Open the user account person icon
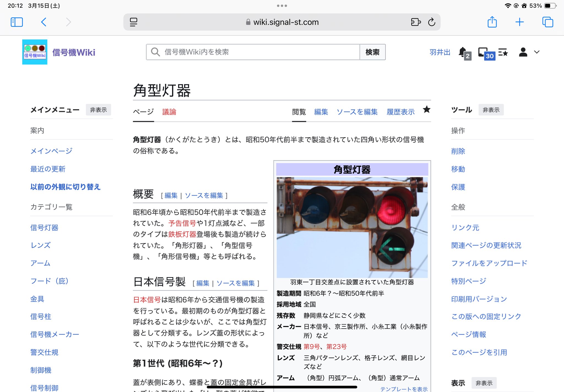Screen dimensions: 564x392 click(x=523, y=52)
